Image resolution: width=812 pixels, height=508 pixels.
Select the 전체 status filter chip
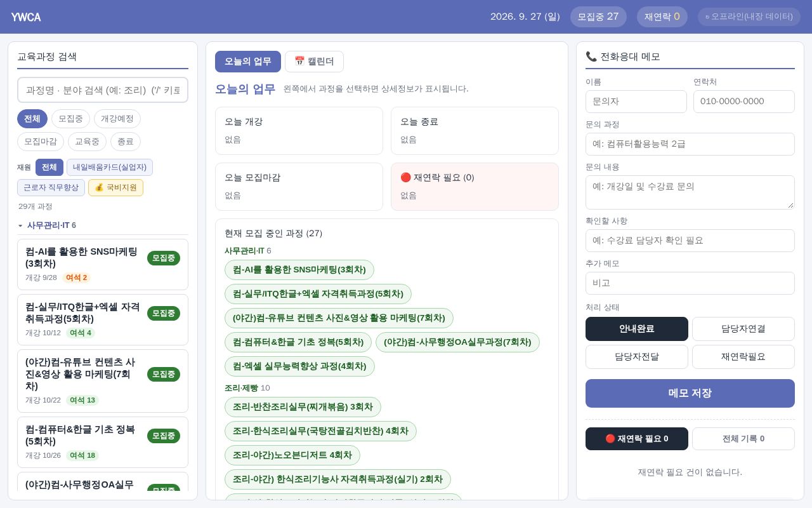click(x=32, y=119)
